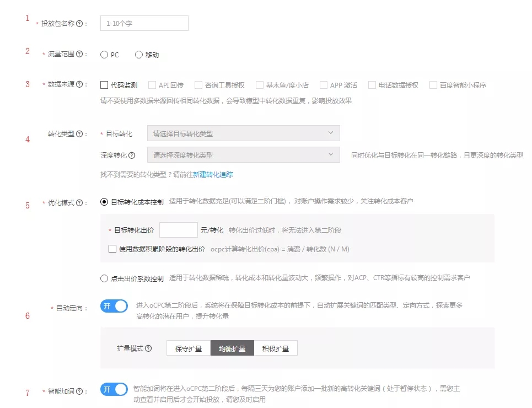Open the 目标转化 type dropdown
The width and height of the screenshot is (532, 408).
243,133
